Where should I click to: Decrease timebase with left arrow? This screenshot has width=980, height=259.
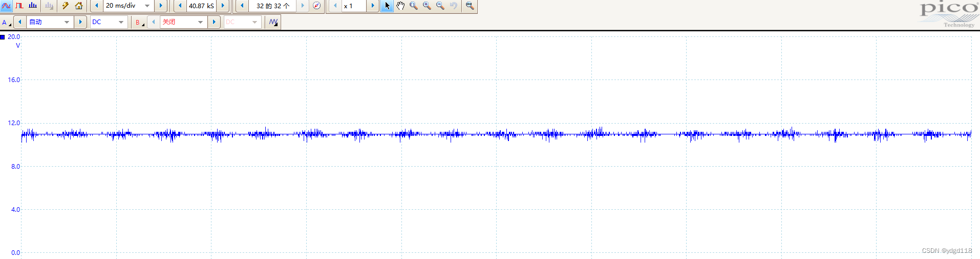(97, 6)
